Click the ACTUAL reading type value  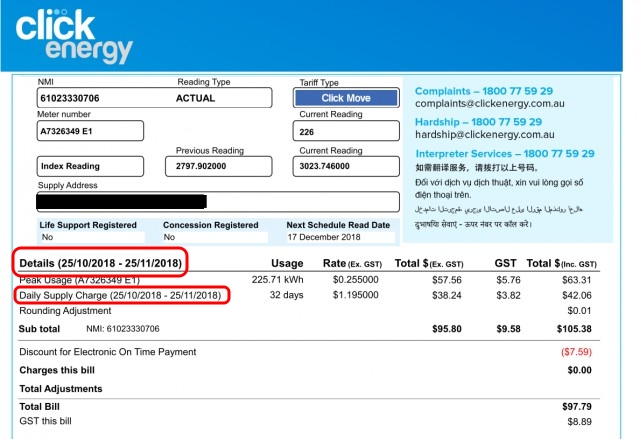tap(195, 98)
